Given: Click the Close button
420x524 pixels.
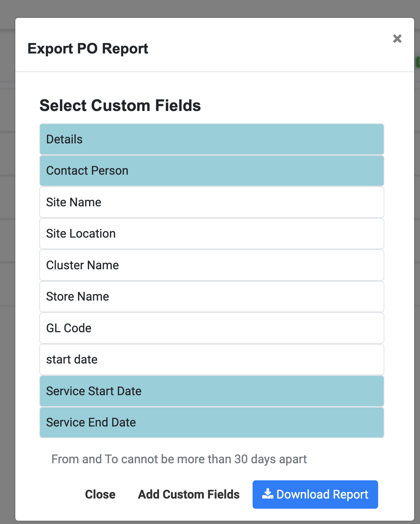Looking at the screenshot, I should pyautogui.click(x=100, y=494).
